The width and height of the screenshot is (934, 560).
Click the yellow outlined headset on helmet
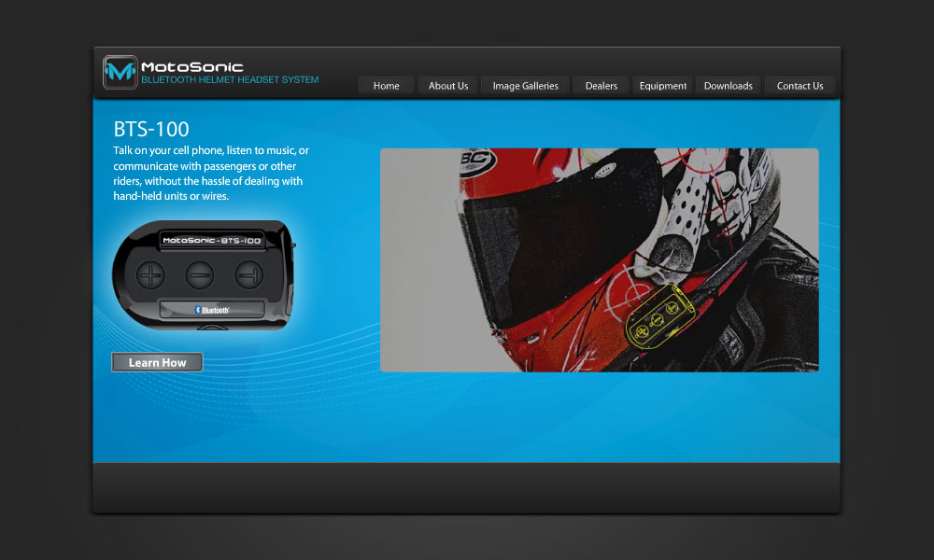[x=659, y=317]
